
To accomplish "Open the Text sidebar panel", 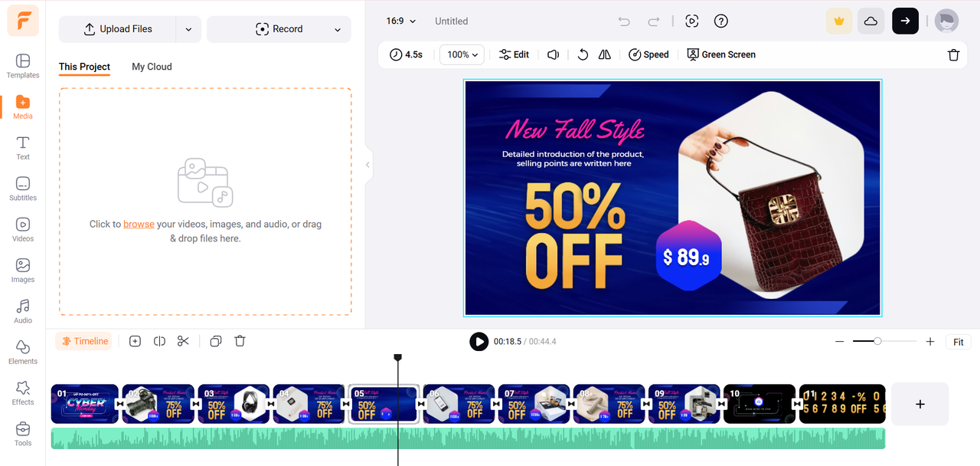I will pos(23,148).
